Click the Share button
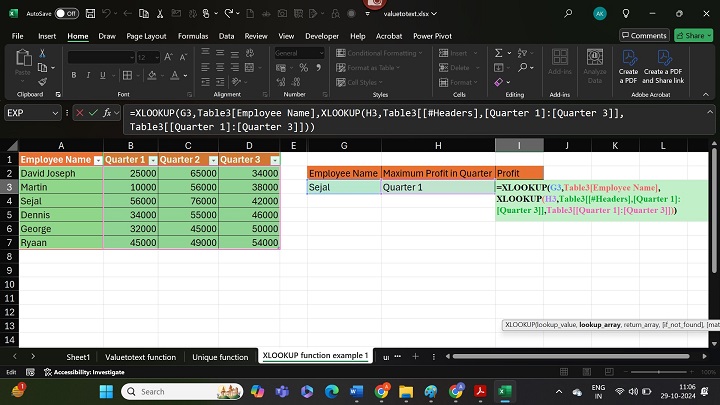720x405 pixels. [693, 35]
